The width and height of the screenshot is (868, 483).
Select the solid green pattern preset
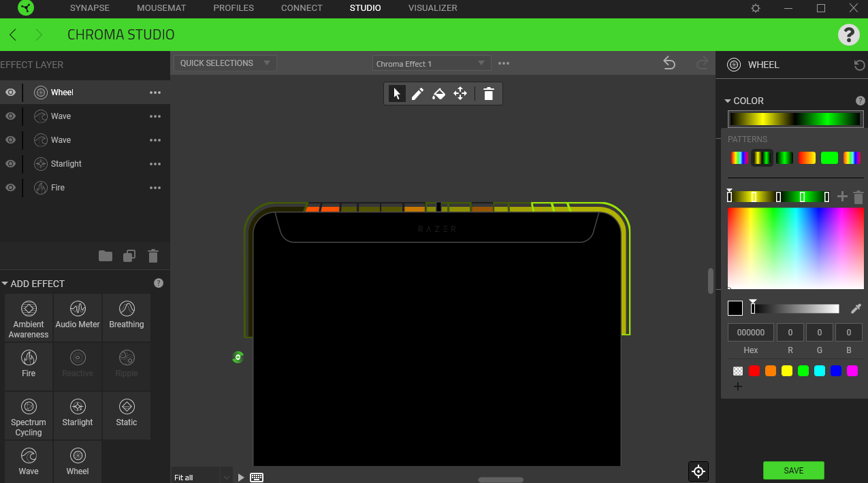[829, 158]
